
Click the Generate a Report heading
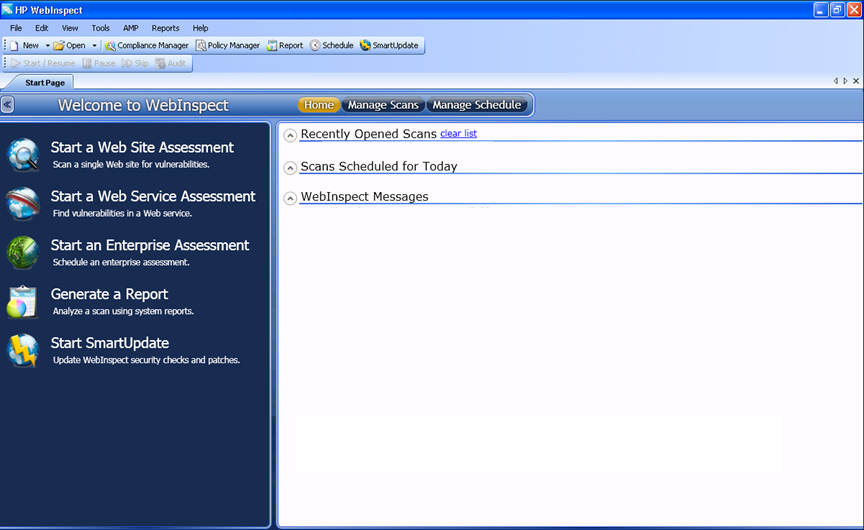[109, 294]
